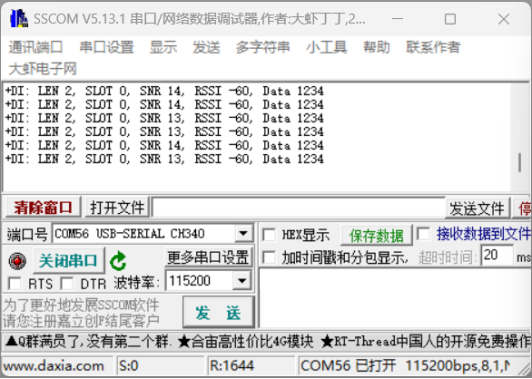This screenshot has width=532, height=379.
Task: Click the file path input field
Action: coord(299,207)
